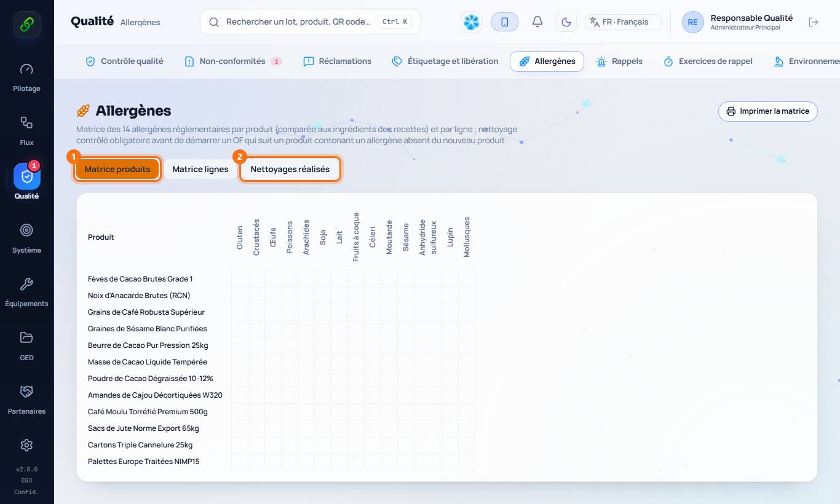Open the Système target icon
The image size is (840, 504).
(26, 230)
